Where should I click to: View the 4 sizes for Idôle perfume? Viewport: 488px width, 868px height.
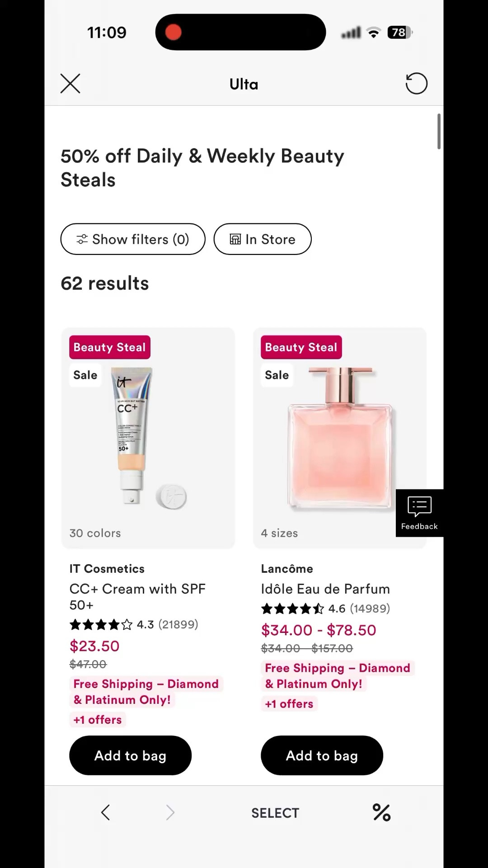[x=280, y=533]
